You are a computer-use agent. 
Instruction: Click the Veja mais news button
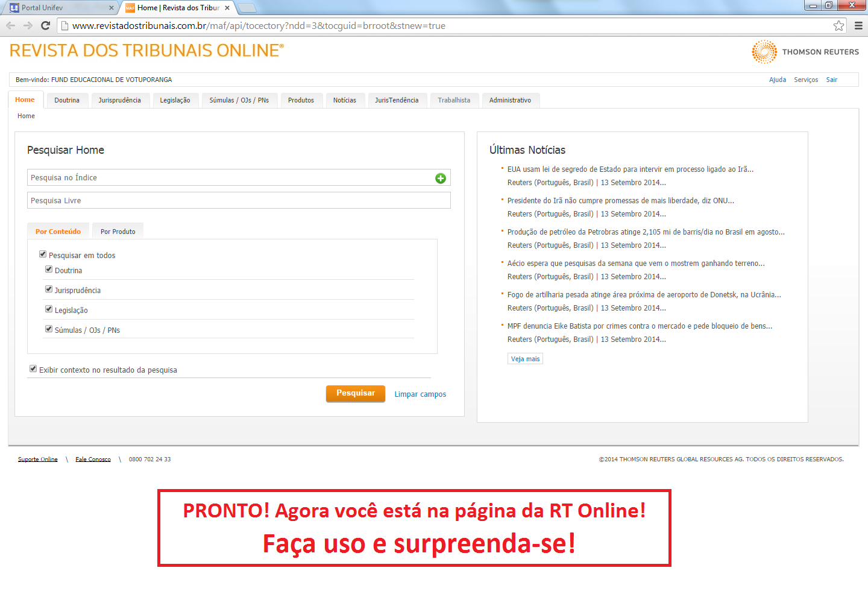(525, 359)
